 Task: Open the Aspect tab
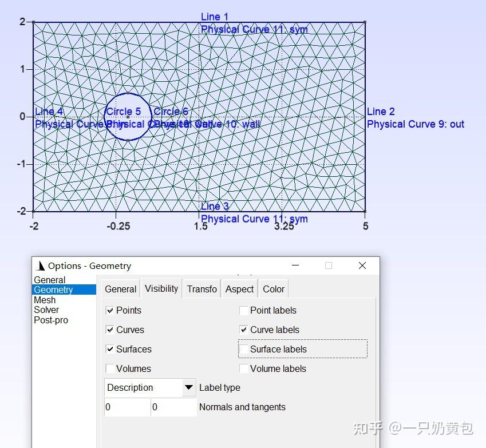(239, 288)
